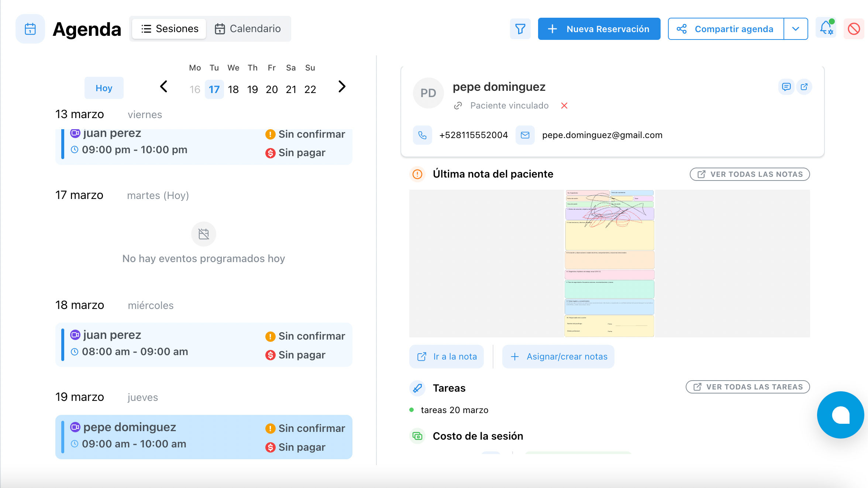Switch to the Sesiones tab
This screenshot has width=868, height=488.
(x=169, y=29)
